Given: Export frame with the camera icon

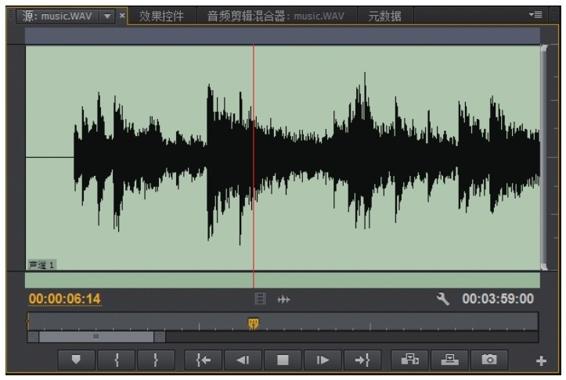Looking at the screenshot, I should pos(489,360).
